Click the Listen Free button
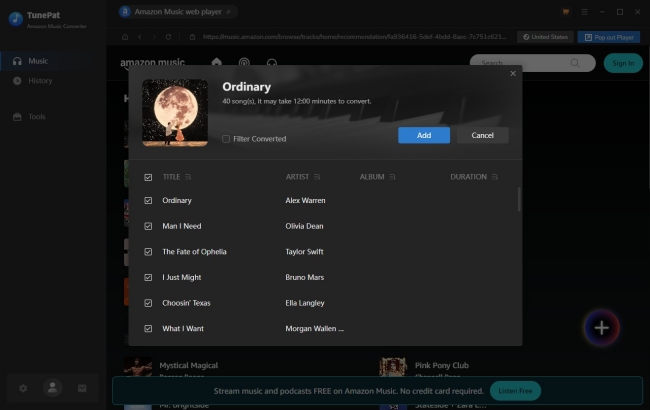 515,391
